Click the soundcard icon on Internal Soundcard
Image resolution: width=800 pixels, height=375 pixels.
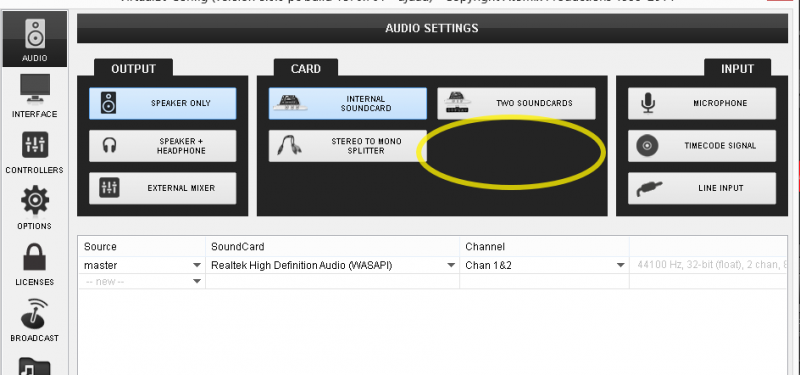coord(290,103)
